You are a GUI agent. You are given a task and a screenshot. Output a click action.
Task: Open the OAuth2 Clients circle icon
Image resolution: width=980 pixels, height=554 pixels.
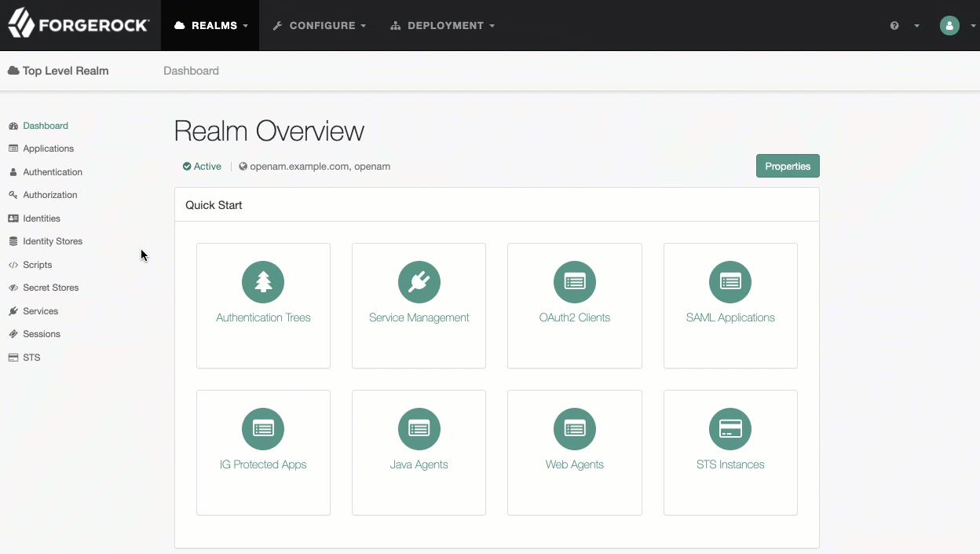click(x=575, y=282)
